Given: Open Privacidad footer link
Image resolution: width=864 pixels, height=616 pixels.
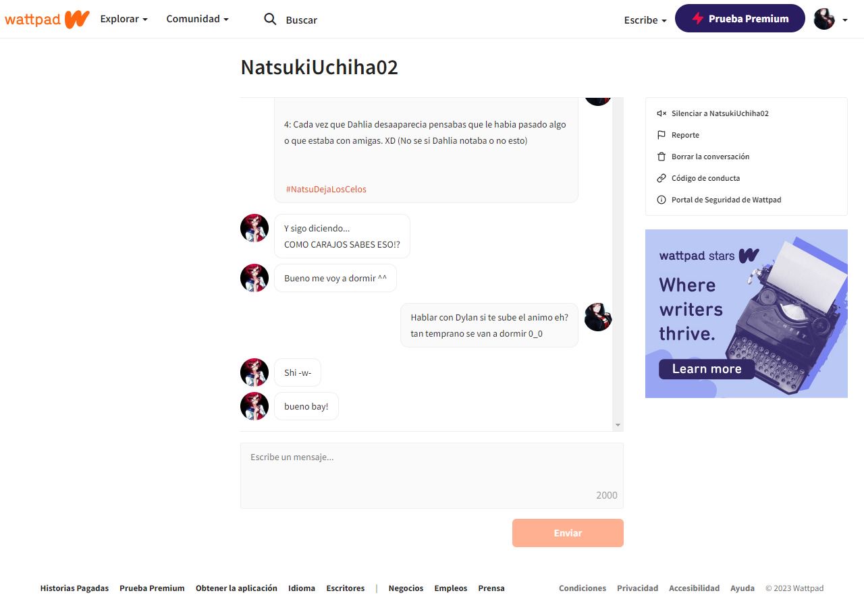Looking at the screenshot, I should [637, 588].
